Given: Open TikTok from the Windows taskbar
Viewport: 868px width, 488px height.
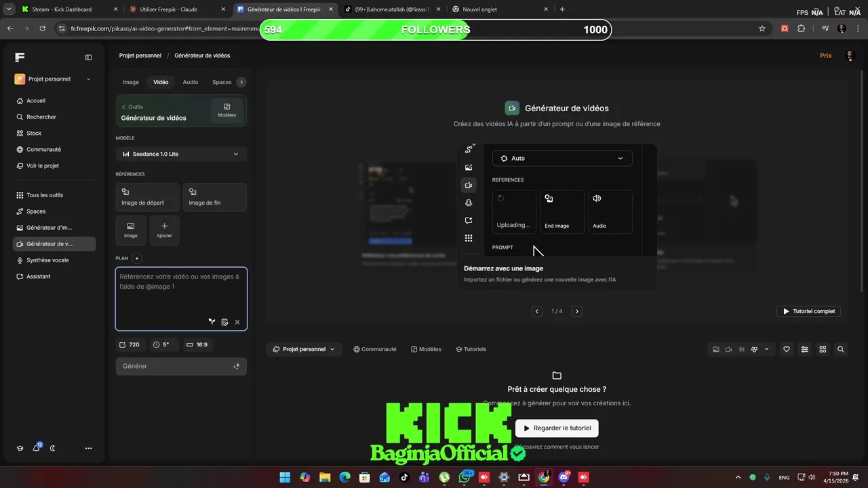Looking at the screenshot, I should [405, 477].
